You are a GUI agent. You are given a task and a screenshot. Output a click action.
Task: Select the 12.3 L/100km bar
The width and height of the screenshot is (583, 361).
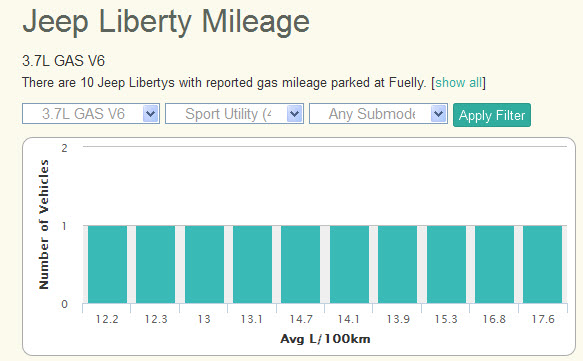[155, 264]
